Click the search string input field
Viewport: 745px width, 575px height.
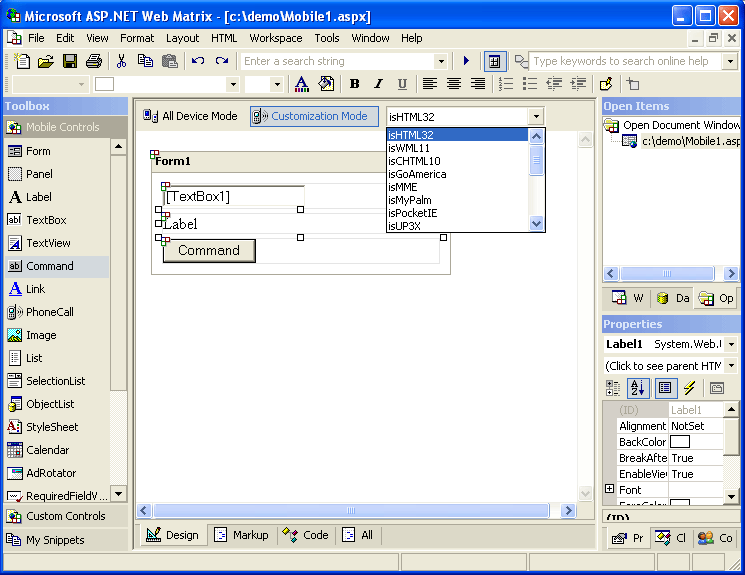point(338,61)
